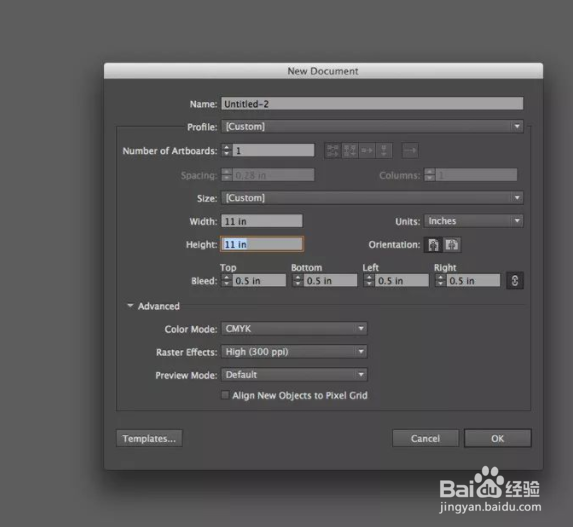Image resolution: width=573 pixels, height=527 pixels.
Task: Click the Right bleed value field
Action: 473,281
